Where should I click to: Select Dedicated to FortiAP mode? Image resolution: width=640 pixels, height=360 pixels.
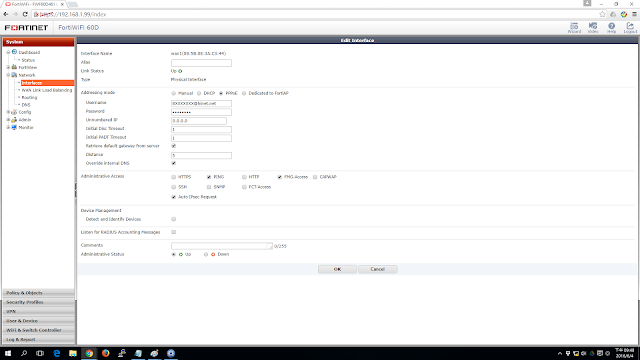point(244,93)
